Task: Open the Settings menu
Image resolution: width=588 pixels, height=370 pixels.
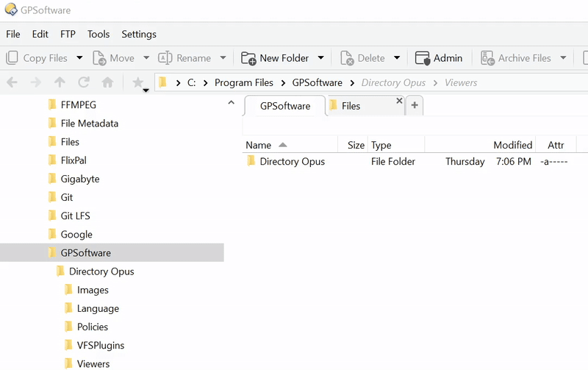Action: coord(139,34)
